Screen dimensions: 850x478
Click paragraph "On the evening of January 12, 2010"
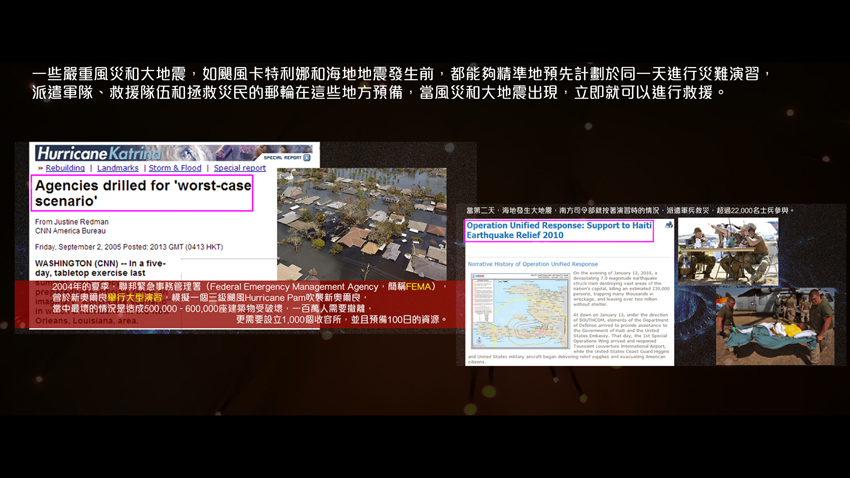(x=621, y=288)
